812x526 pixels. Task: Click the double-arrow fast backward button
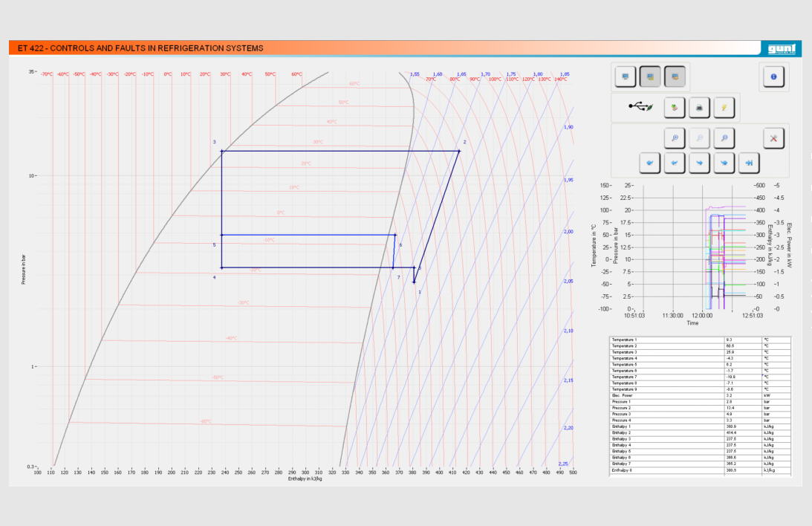click(650, 163)
